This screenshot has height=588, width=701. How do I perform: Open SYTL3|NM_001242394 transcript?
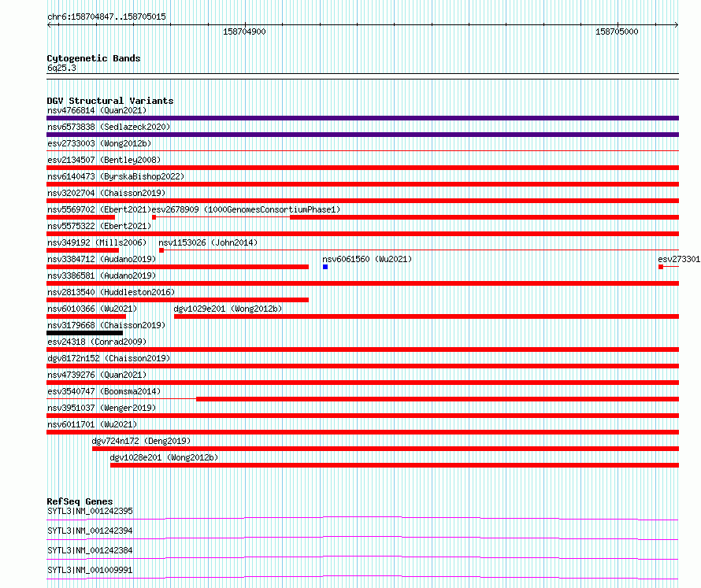[x=90, y=531]
